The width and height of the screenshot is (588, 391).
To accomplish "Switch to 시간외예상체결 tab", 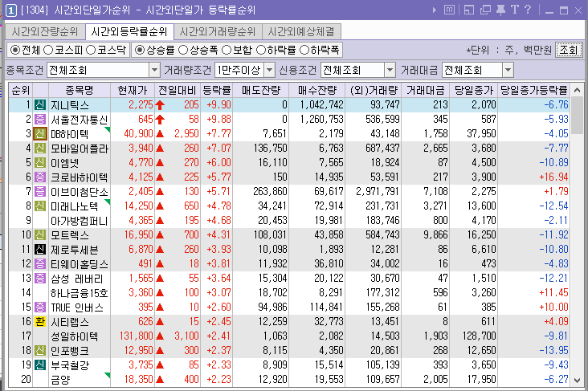I will [301, 32].
